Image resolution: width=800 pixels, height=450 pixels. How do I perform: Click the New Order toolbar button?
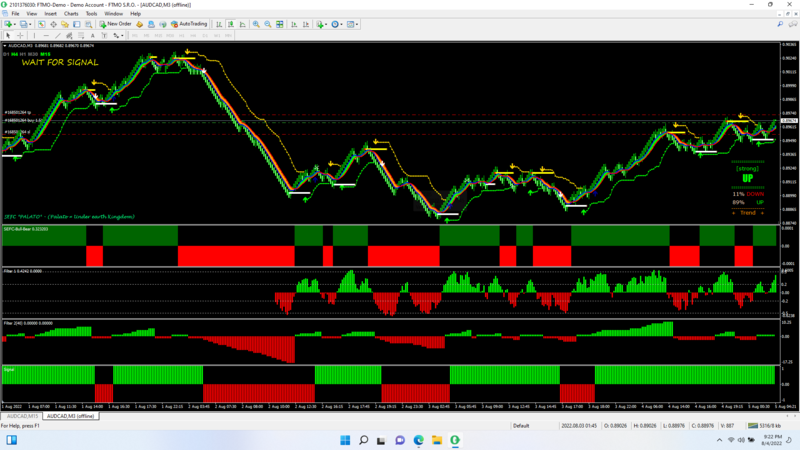[115, 24]
